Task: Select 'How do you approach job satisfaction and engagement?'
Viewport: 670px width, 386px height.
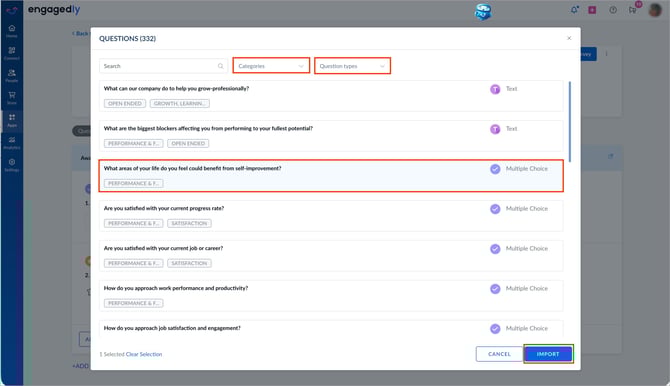Action: [331, 329]
